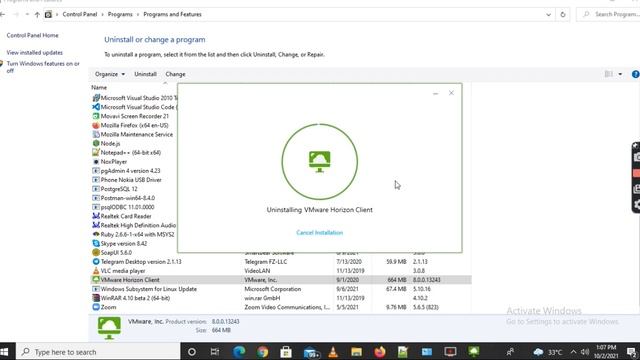Expand the address bar history dropdown

pyautogui.click(x=548, y=15)
